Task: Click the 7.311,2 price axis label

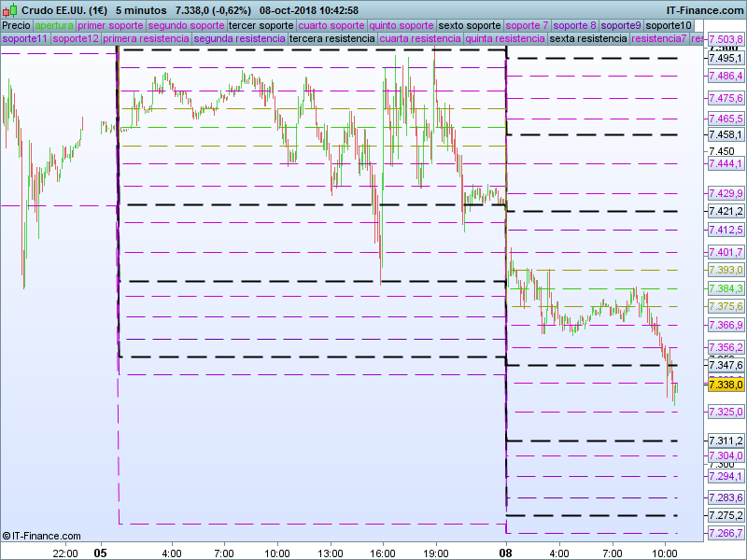Action: point(726,441)
